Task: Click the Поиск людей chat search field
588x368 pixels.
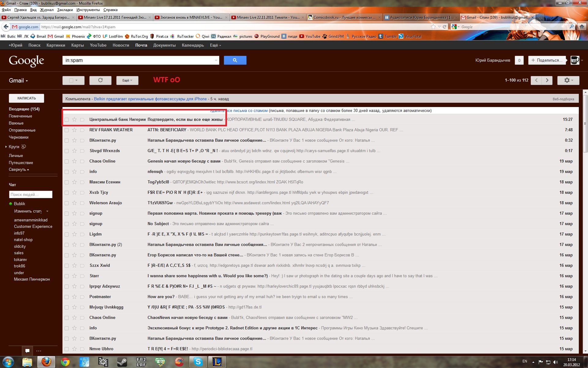Action: pos(31,194)
